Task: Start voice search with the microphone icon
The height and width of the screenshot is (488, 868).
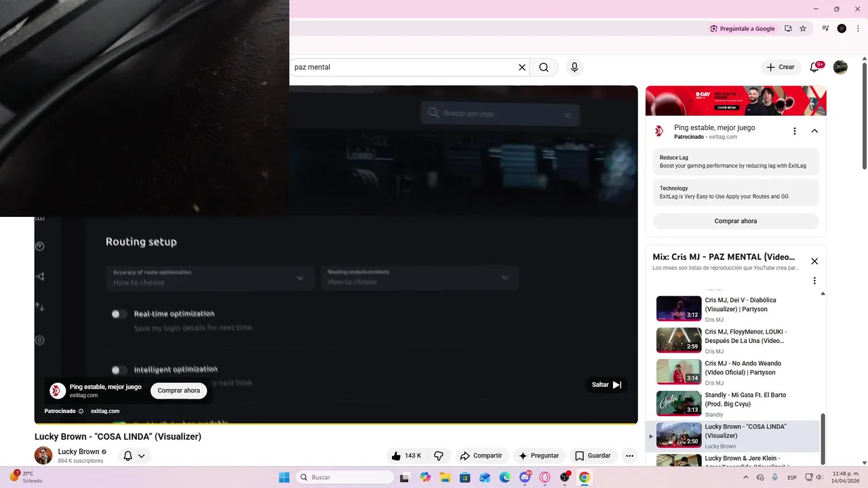Action: [574, 67]
